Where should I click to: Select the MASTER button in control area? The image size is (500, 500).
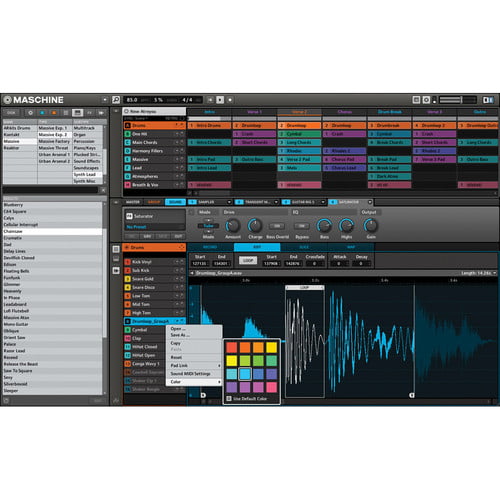(x=133, y=202)
